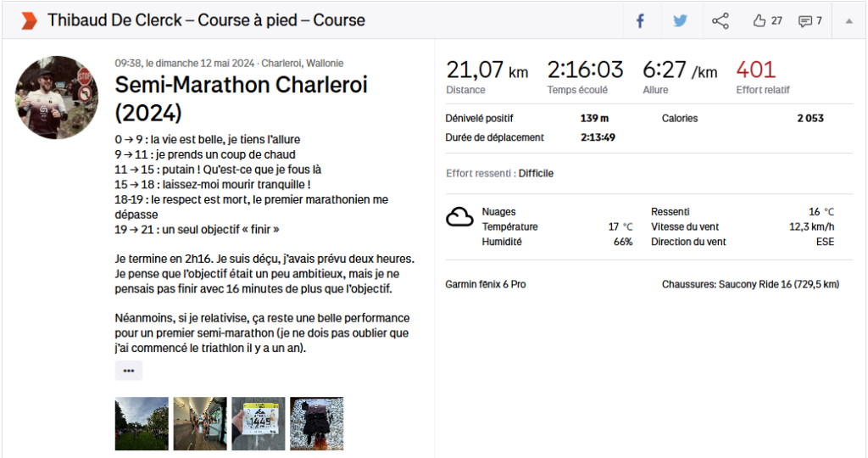Screen dimensions: 868x458
Task: Share activity on Facebook
Action: [641, 20]
